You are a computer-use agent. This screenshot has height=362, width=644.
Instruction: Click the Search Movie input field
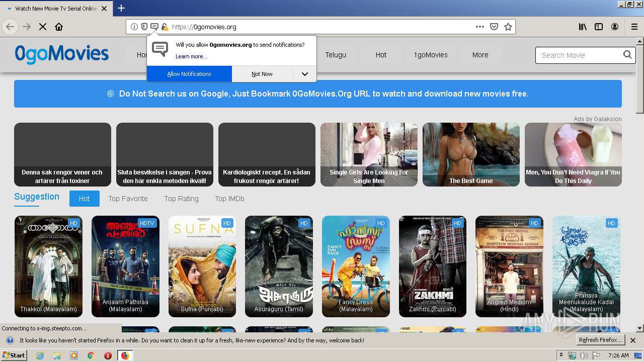[580, 55]
